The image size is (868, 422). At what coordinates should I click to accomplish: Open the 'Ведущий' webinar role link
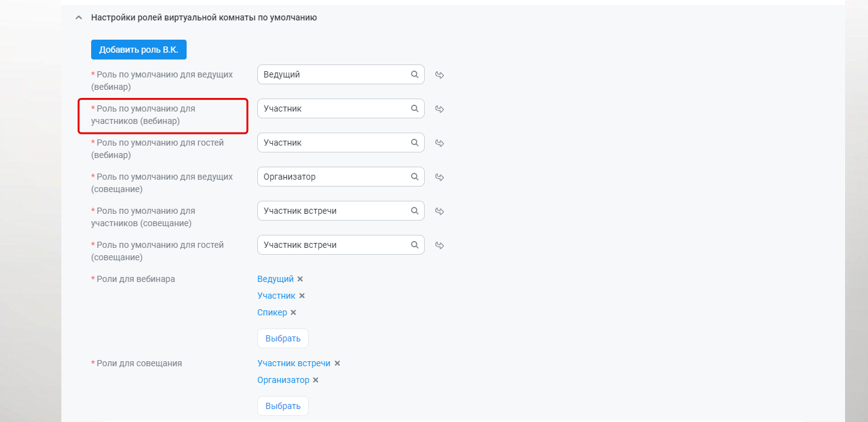[275, 279]
